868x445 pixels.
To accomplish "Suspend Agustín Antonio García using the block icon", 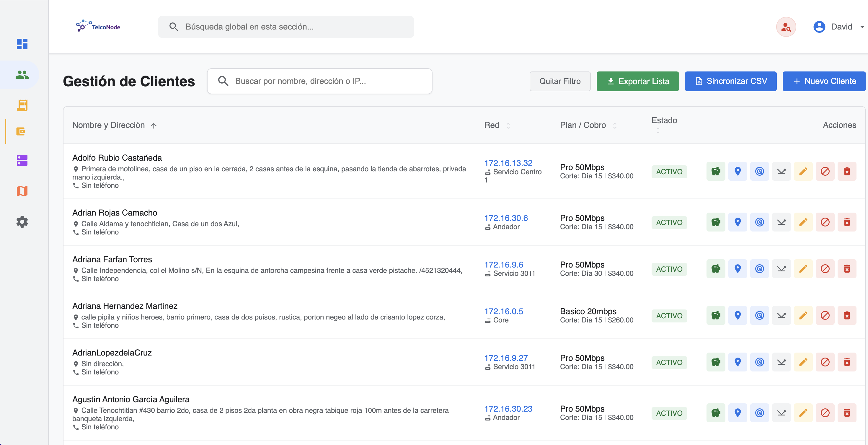I will pyautogui.click(x=825, y=413).
